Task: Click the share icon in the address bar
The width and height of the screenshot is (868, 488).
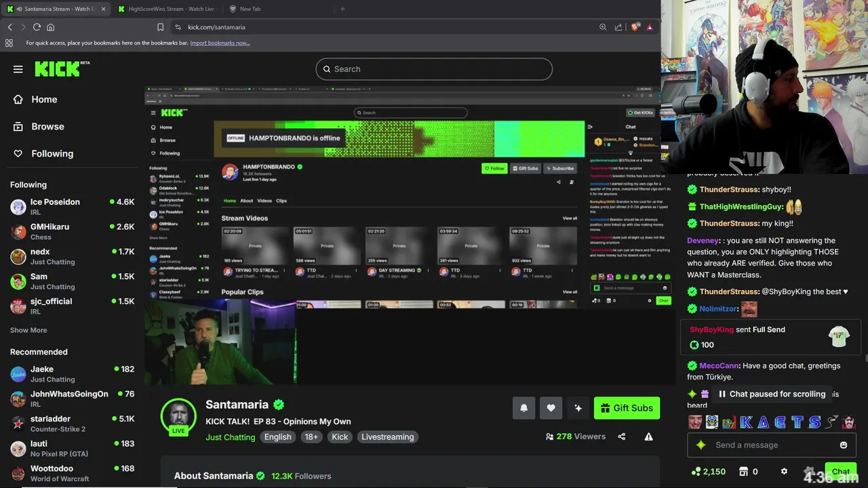Action: [x=618, y=27]
